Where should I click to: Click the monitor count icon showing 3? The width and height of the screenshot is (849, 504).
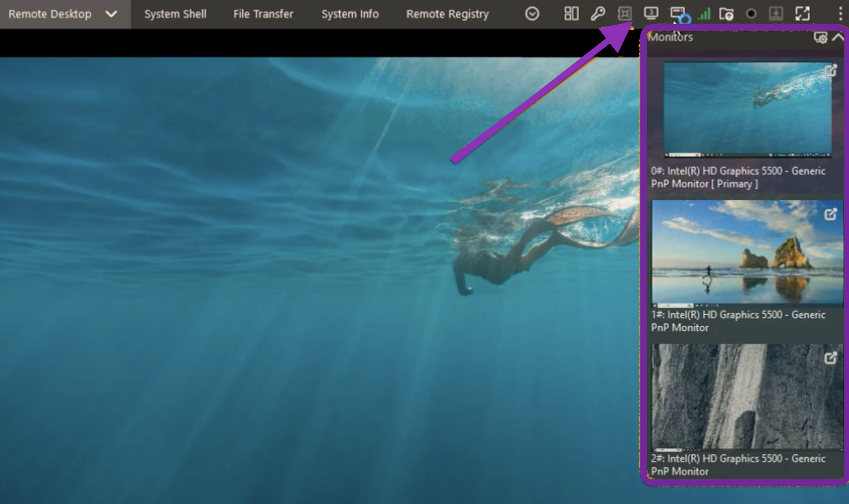point(651,13)
